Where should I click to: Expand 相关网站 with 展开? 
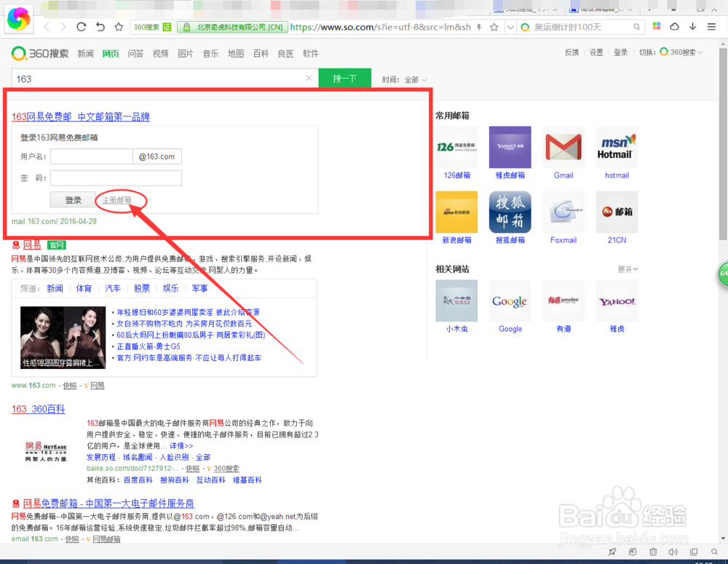(x=628, y=269)
